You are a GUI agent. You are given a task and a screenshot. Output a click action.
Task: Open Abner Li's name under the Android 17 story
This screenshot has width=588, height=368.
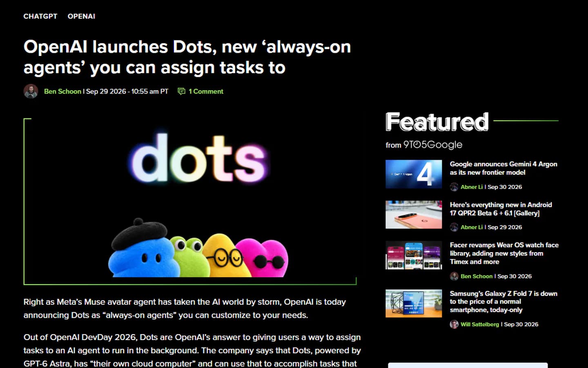[x=472, y=227]
